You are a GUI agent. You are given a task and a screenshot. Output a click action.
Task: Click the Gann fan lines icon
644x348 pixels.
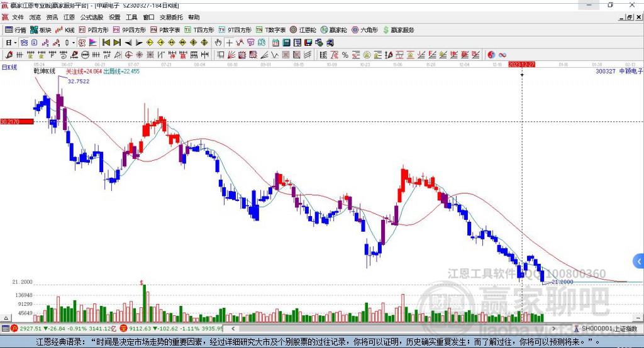pos(231,55)
